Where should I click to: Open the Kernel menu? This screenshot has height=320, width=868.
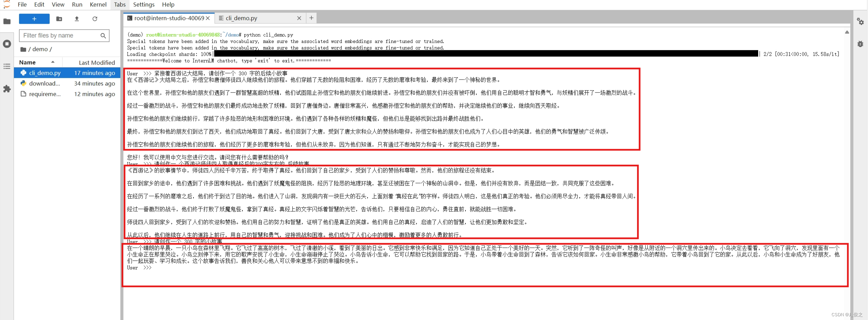[98, 4]
